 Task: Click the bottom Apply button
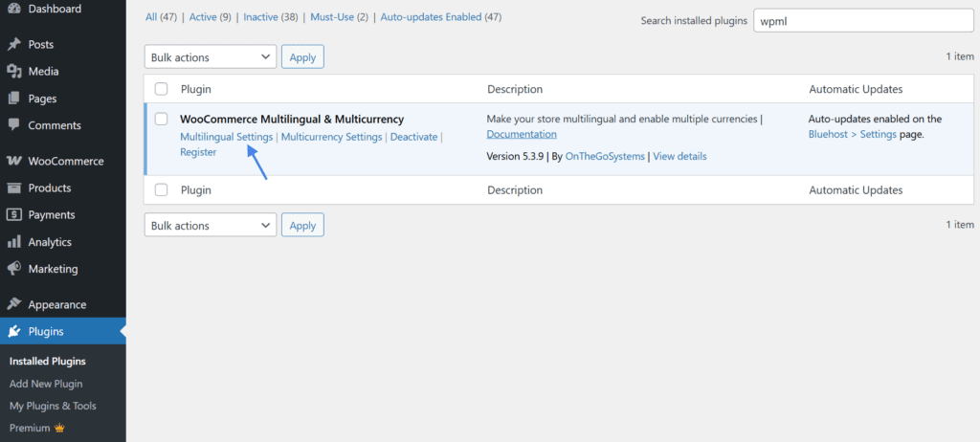click(x=302, y=225)
